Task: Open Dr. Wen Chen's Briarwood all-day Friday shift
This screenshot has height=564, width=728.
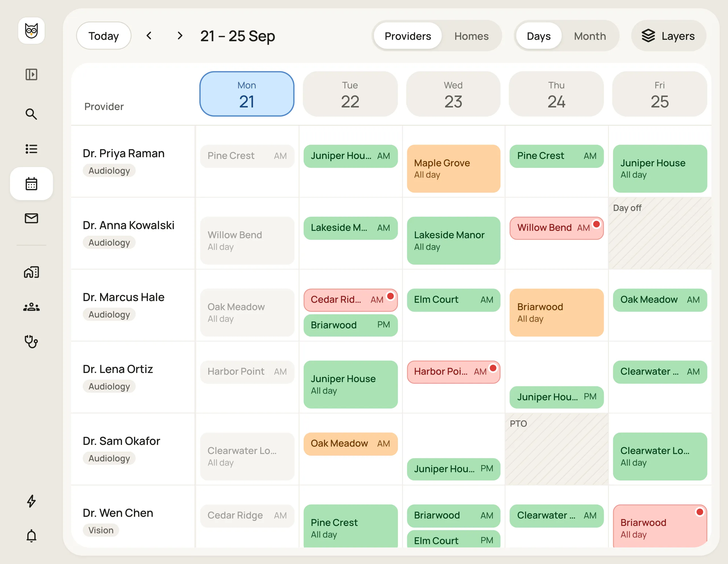Action: (660, 526)
